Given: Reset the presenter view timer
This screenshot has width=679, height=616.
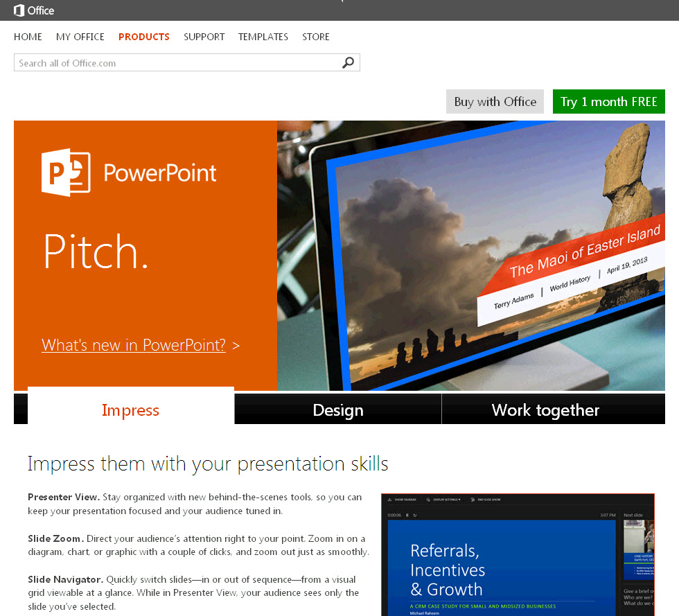Looking at the screenshot, I should 415,515.
